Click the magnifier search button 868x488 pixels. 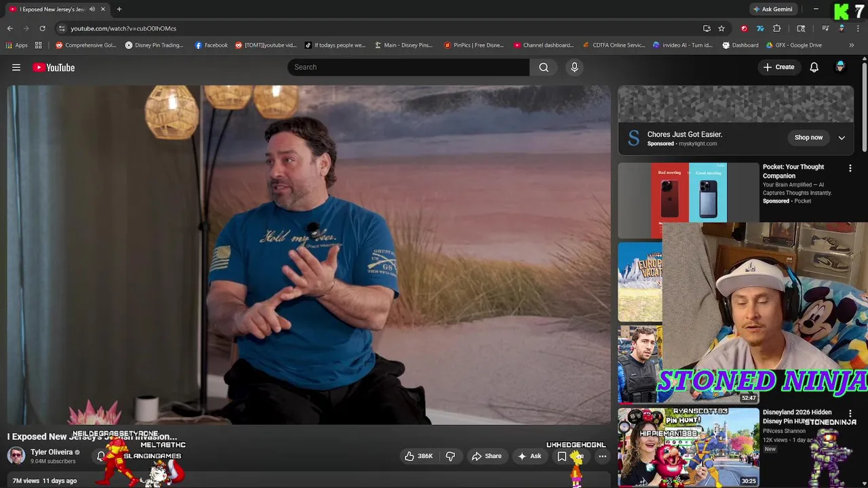coord(544,67)
